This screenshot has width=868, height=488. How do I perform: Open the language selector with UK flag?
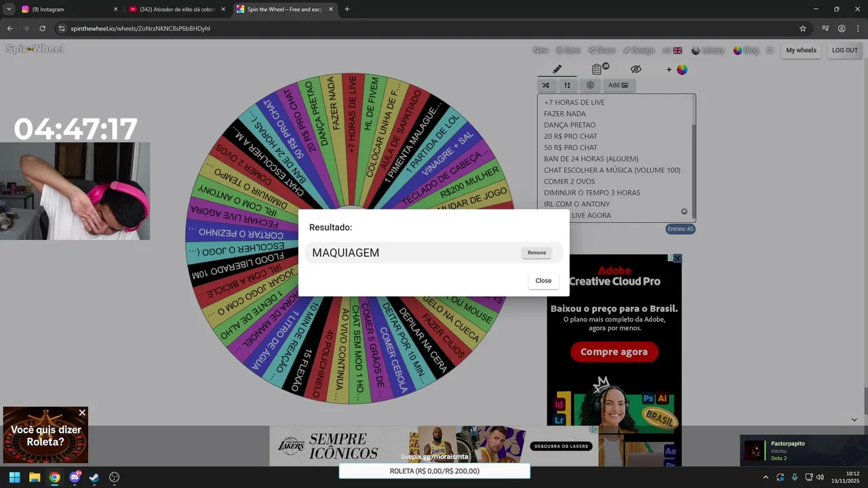pos(672,50)
